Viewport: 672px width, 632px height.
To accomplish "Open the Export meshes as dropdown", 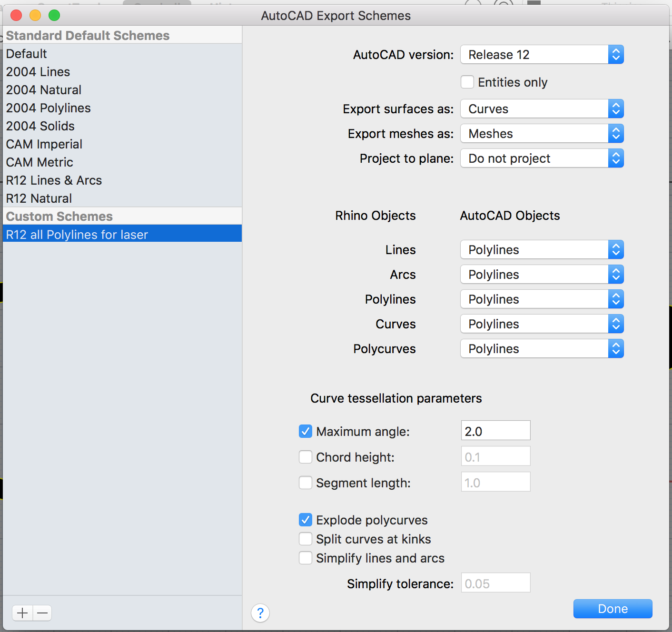I will coord(542,134).
